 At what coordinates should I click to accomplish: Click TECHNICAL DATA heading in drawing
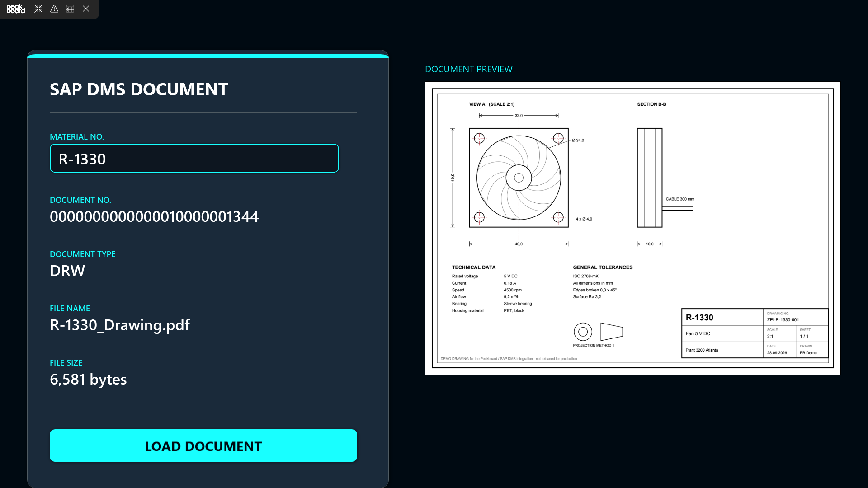point(474,267)
